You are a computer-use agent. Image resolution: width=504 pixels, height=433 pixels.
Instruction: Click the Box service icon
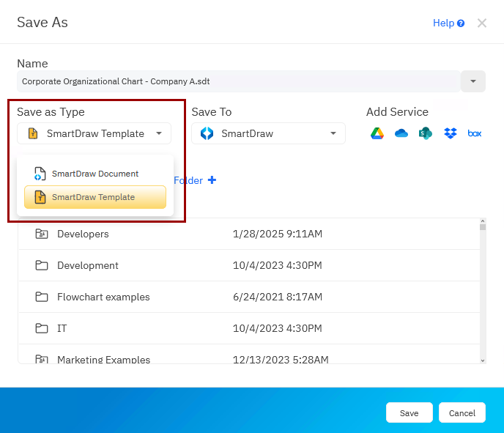click(x=475, y=133)
